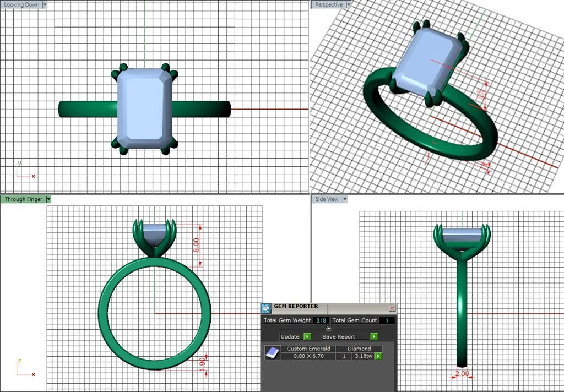The height and width of the screenshot is (392, 564).
Task: Click the Custom Emerald gem thumbnail
Action: [x=270, y=352]
